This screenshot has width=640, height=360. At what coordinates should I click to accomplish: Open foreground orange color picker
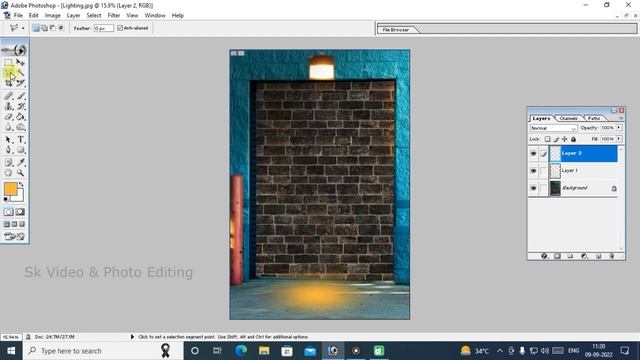tap(10, 189)
